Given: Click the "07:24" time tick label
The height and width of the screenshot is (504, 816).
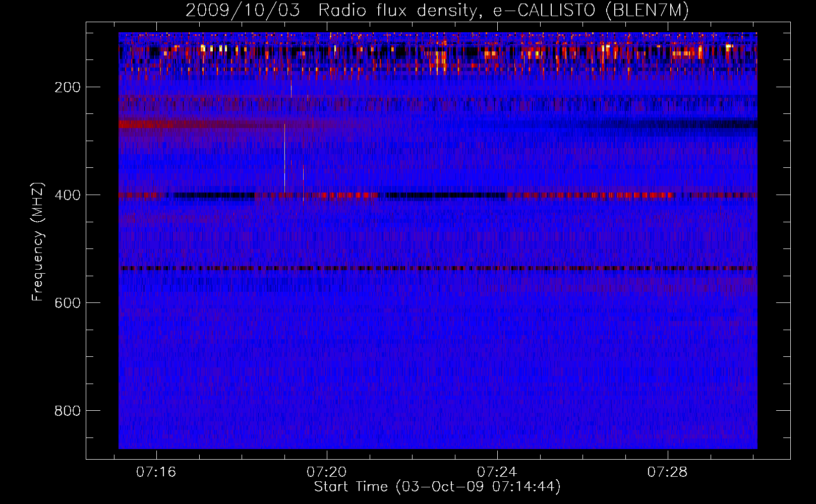Looking at the screenshot, I should pos(497,472).
